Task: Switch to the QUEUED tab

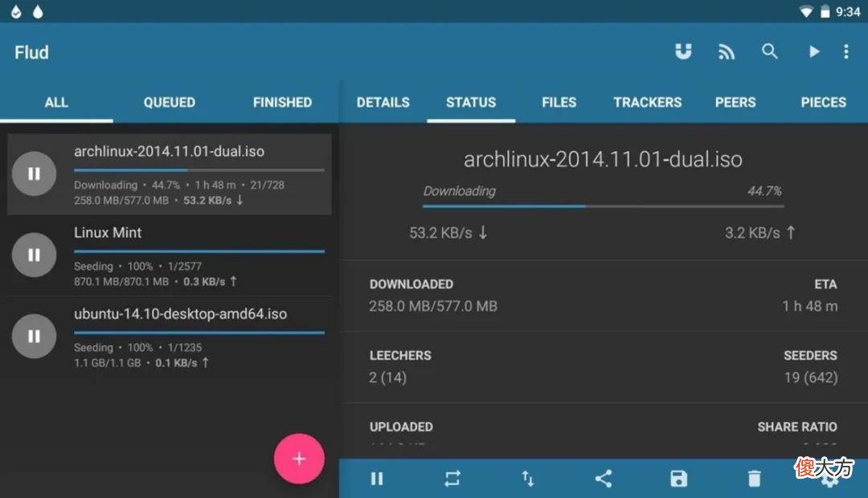Action: click(170, 102)
